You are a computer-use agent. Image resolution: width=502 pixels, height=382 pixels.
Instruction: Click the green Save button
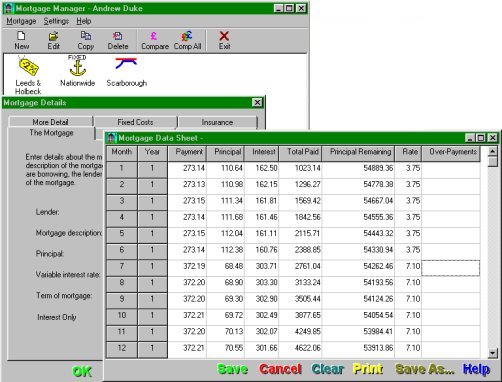[x=233, y=369]
